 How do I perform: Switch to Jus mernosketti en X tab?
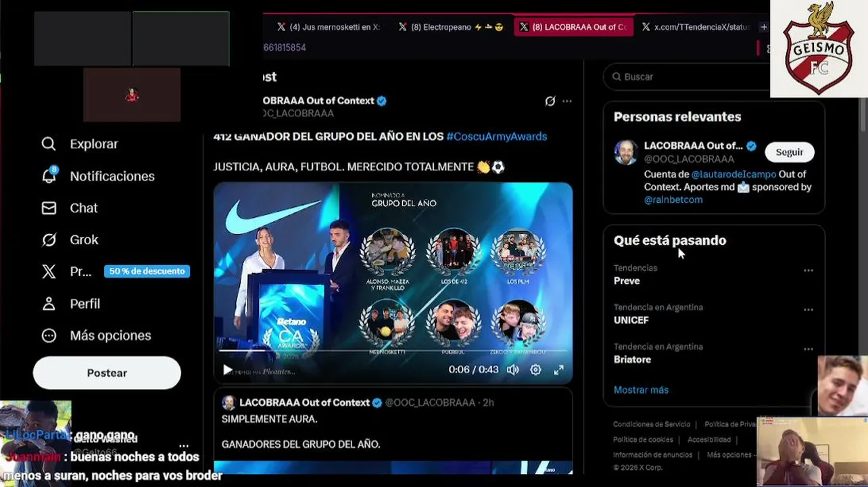(329, 27)
